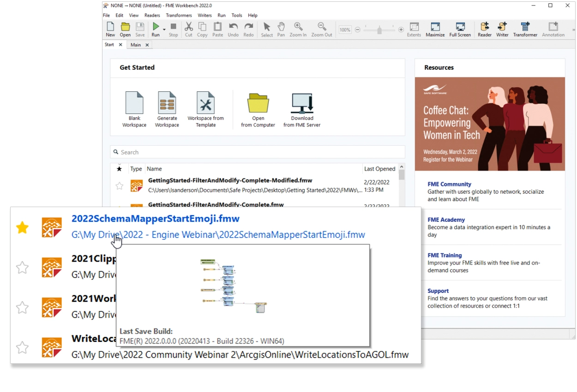Open the Tools menu
Image resolution: width=577 pixels, height=392 pixels.
tap(237, 15)
